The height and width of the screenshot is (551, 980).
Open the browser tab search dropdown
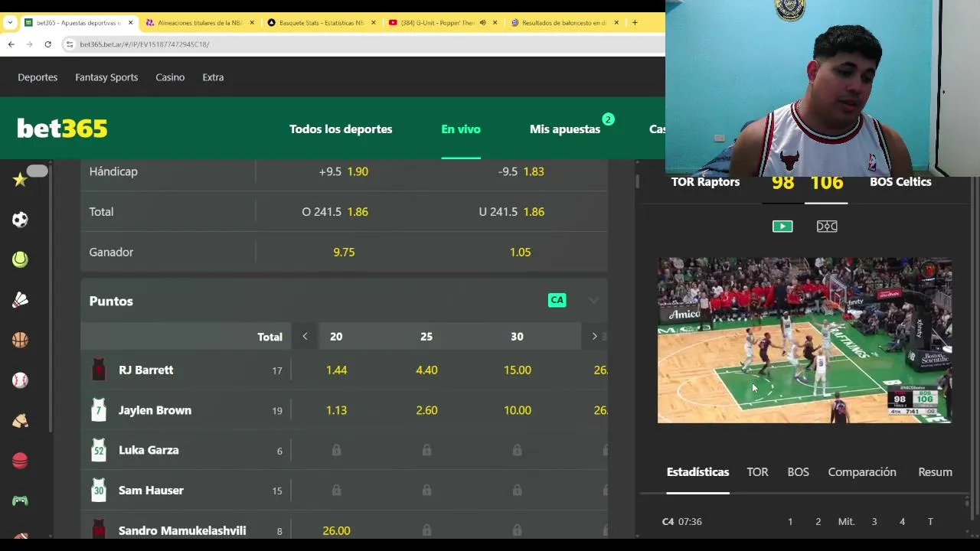[9, 23]
